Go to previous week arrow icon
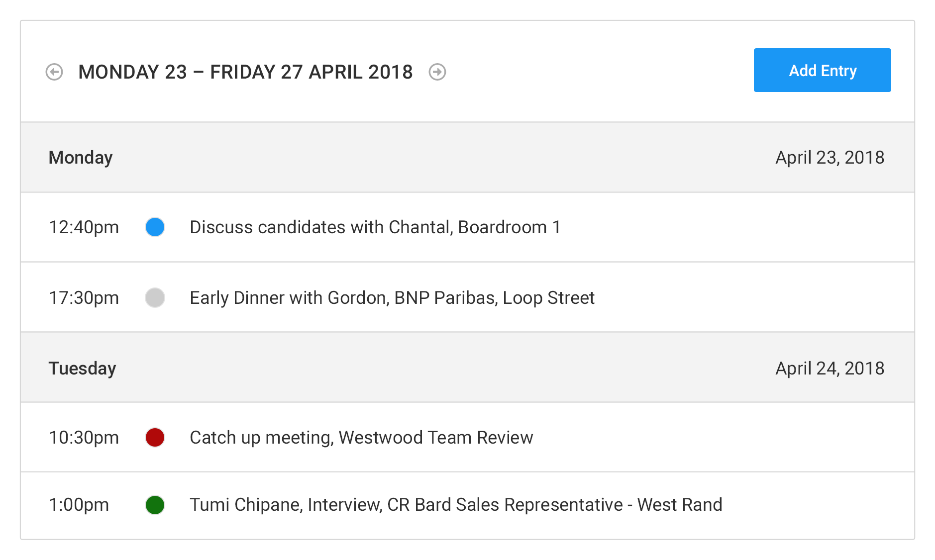 [x=54, y=72]
